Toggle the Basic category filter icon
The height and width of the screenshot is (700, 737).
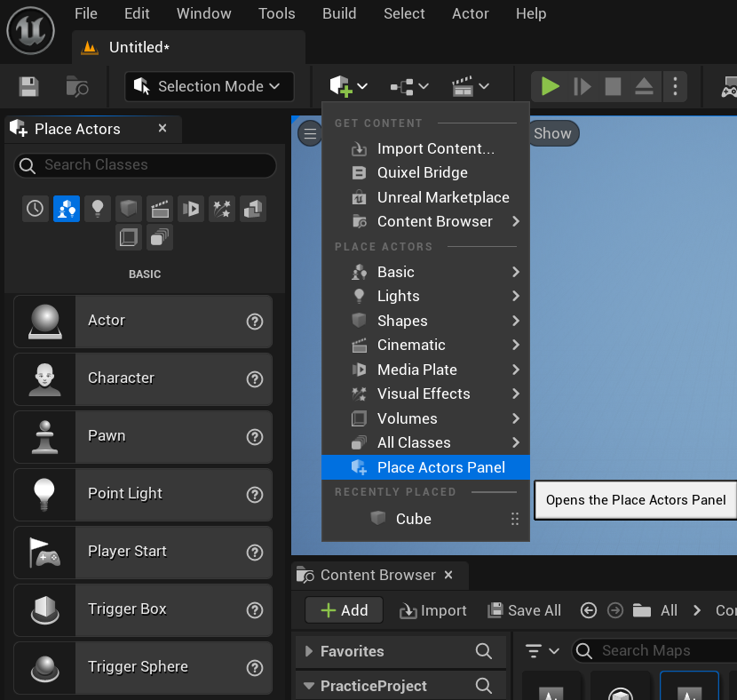click(67, 208)
